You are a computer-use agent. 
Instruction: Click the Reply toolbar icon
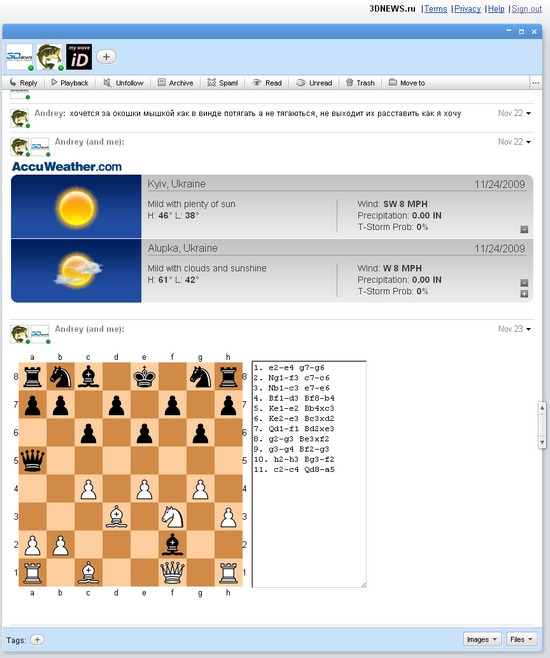23,83
